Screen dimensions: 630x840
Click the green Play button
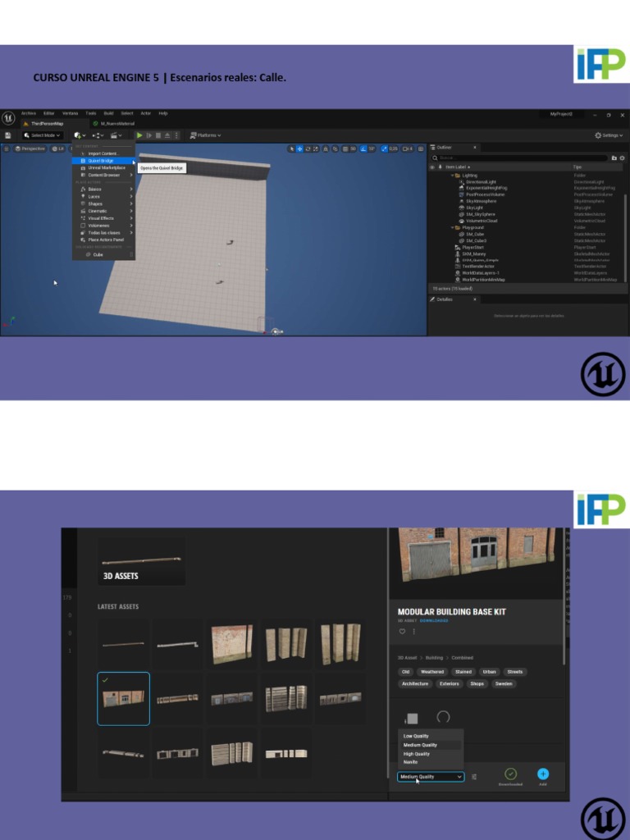coord(139,135)
